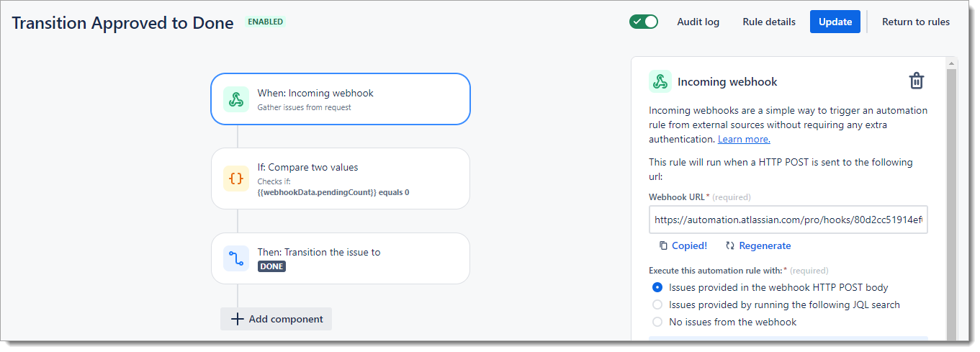This screenshot has height=352, width=980.
Task: Click the Webhook URL input field
Action: click(788, 220)
